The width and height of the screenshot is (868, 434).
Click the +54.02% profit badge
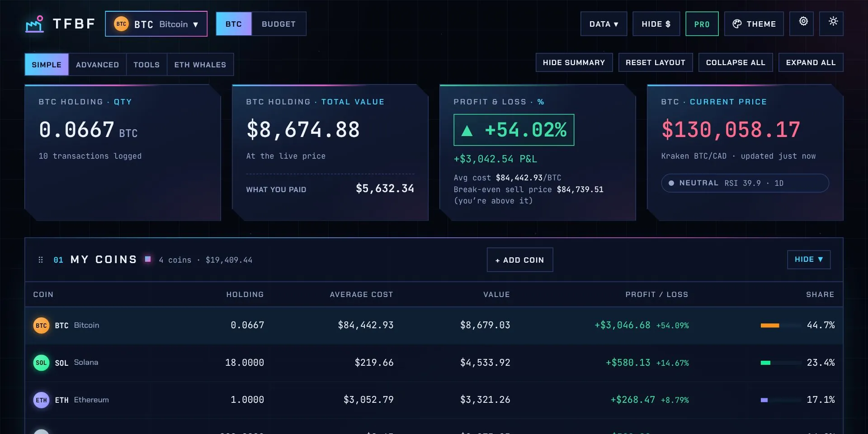(514, 130)
